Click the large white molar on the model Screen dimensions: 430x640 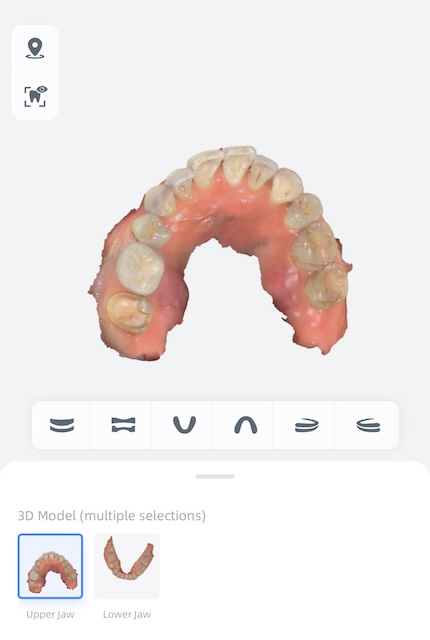point(140,268)
